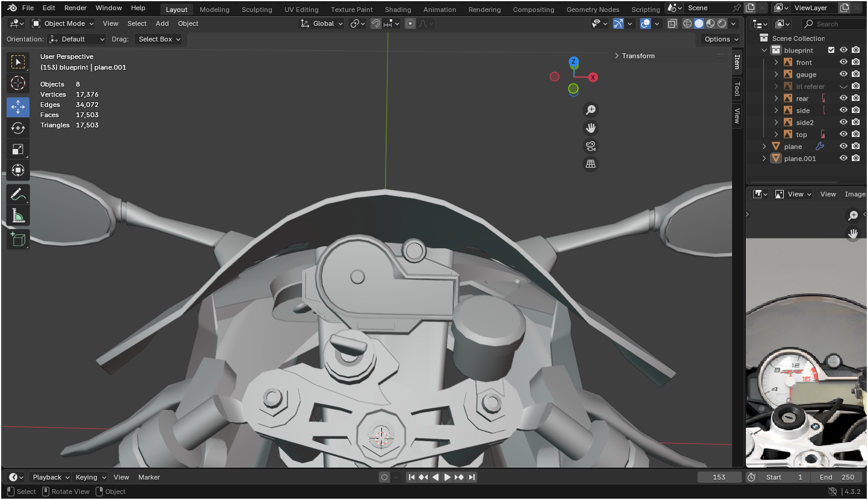Toggle auto keying record button

pyautogui.click(x=384, y=477)
